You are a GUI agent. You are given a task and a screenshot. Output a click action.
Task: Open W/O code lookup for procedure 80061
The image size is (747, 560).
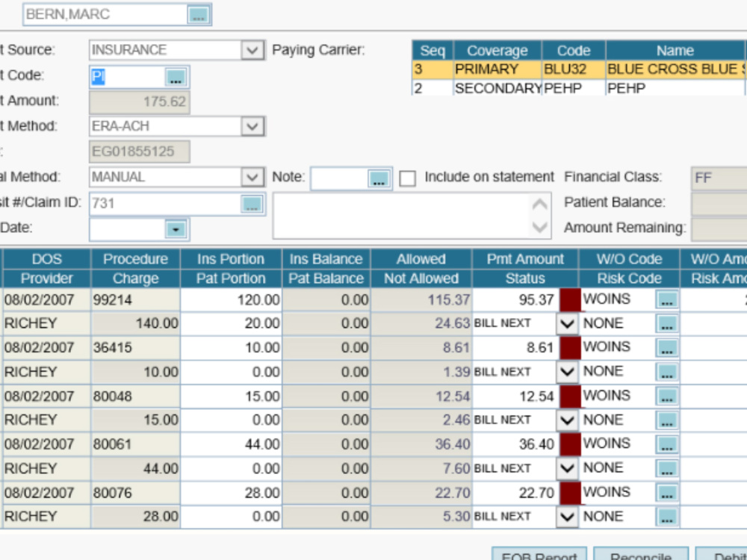point(666,444)
